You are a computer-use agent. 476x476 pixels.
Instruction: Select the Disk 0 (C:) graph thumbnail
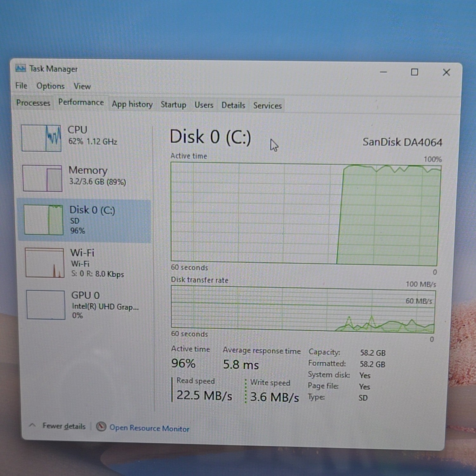[43, 220]
